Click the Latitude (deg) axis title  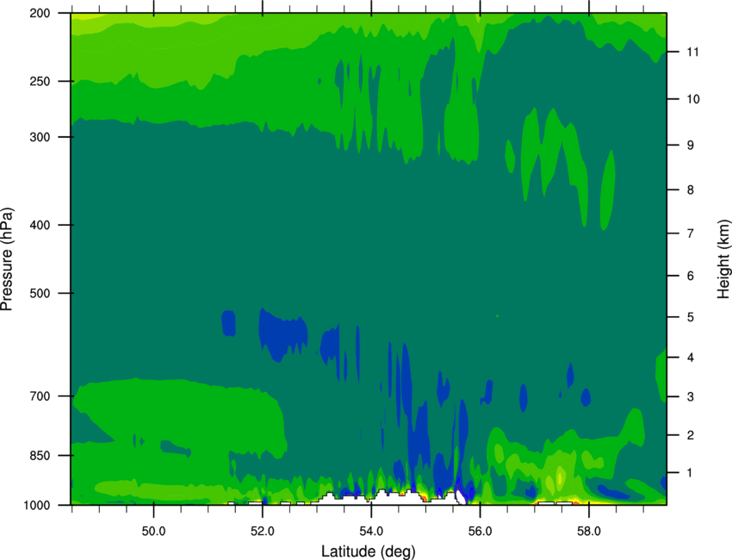point(368,551)
